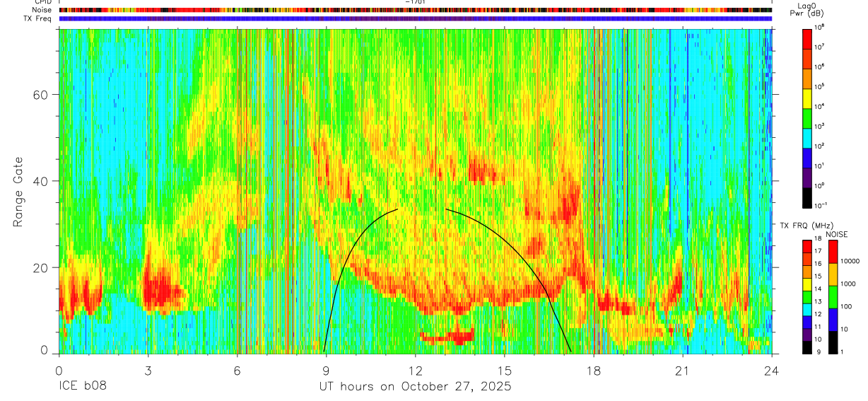The image size is (868, 401).
Task: Click the x-axis tick label "6"
Action: pyautogui.click(x=237, y=371)
